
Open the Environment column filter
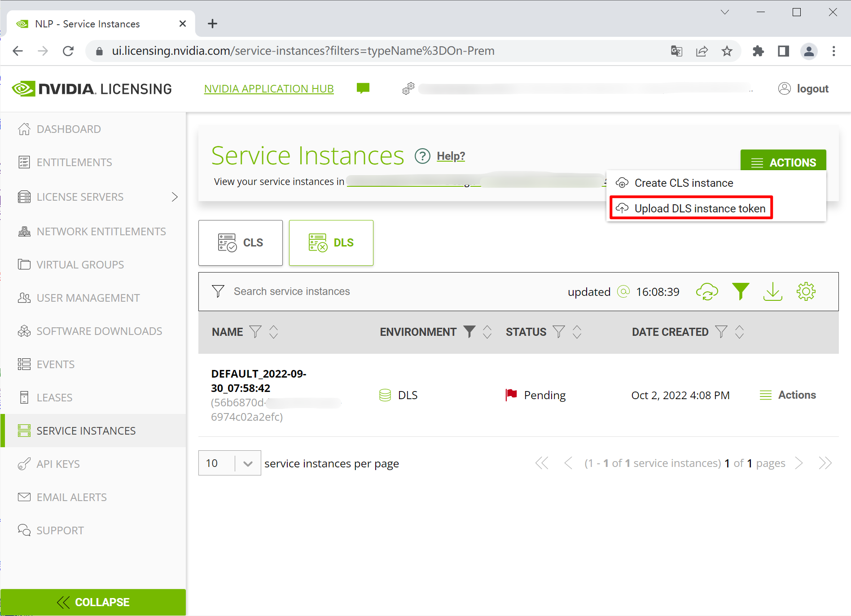pyautogui.click(x=469, y=332)
